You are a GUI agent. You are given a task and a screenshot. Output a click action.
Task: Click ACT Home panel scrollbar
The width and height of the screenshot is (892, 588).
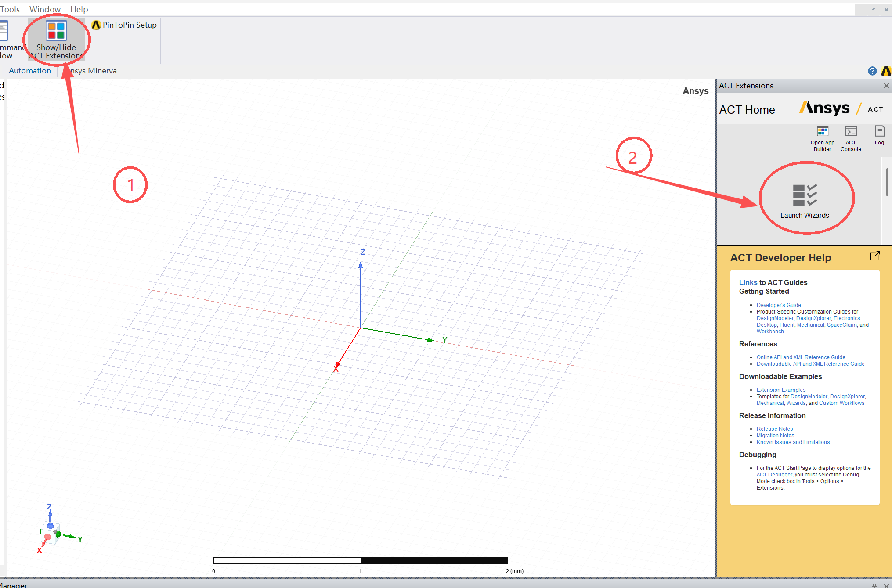(887, 182)
